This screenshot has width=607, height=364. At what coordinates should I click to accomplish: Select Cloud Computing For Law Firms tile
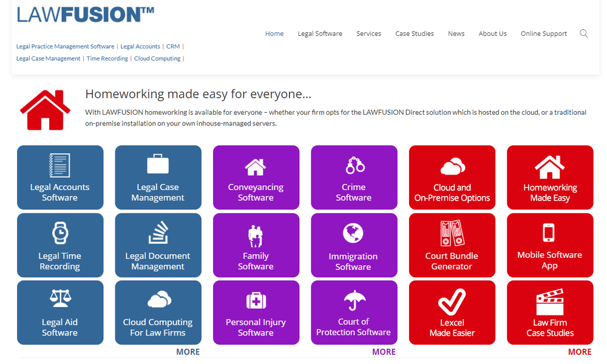pos(158,312)
